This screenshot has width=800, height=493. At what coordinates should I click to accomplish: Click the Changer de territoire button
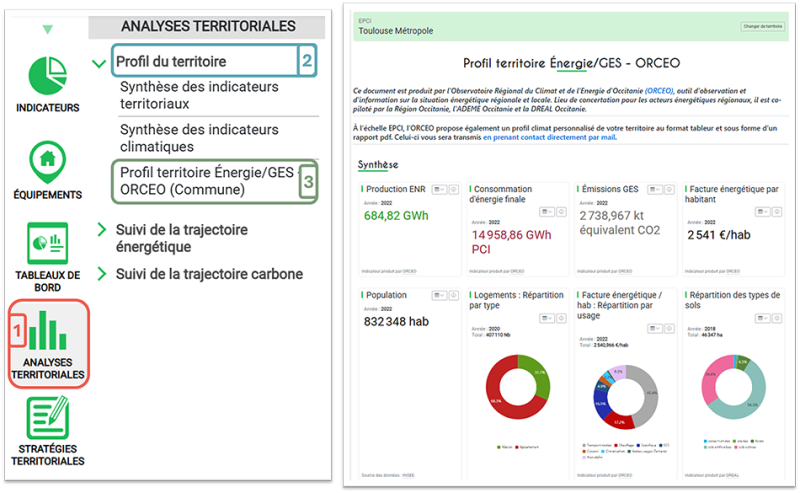click(762, 26)
